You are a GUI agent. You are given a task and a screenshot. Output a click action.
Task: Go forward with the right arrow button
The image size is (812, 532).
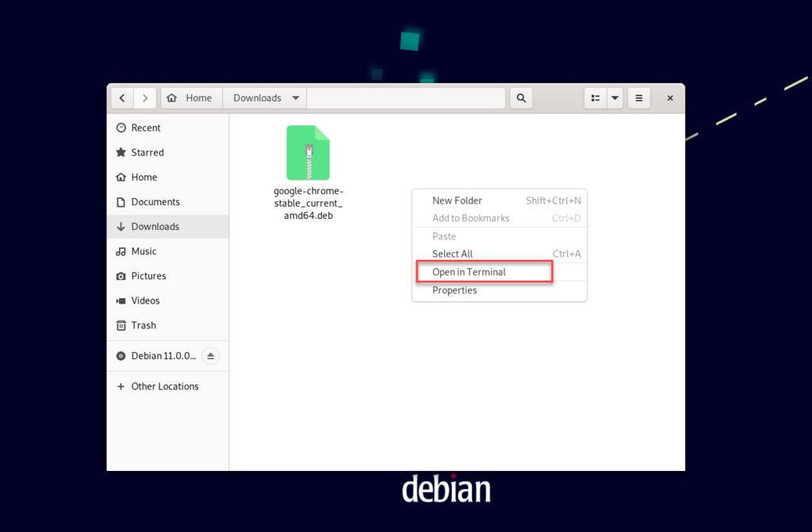point(145,98)
